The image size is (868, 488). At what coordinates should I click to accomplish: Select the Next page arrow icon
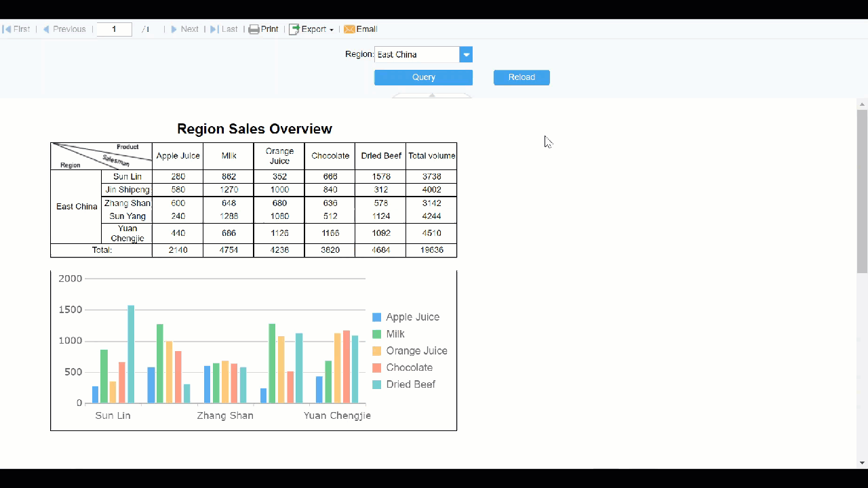[174, 28]
